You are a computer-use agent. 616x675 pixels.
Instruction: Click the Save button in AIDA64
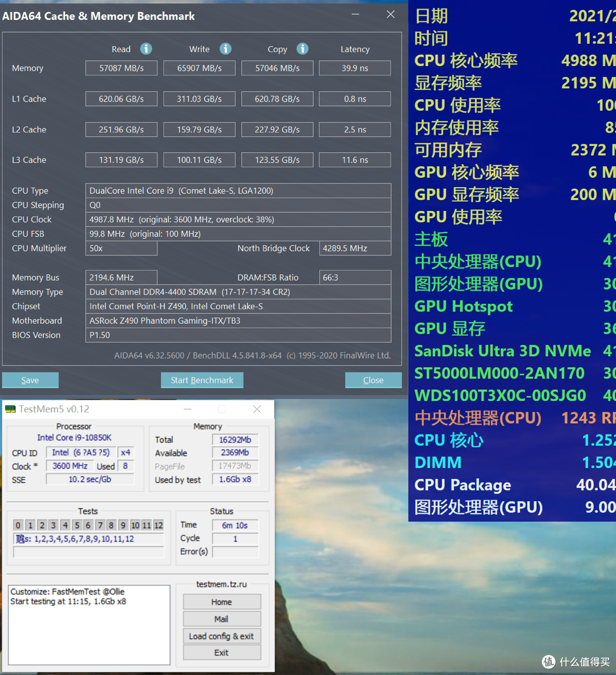pyautogui.click(x=30, y=380)
